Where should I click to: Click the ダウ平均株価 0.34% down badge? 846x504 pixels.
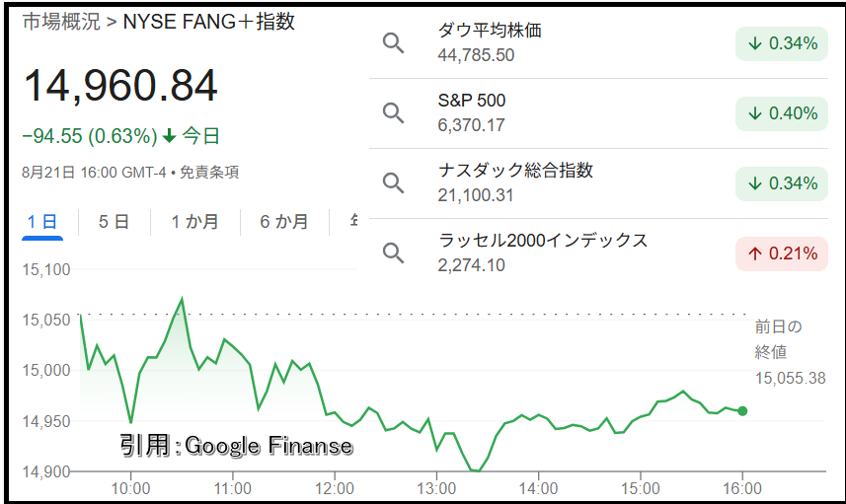tap(782, 43)
